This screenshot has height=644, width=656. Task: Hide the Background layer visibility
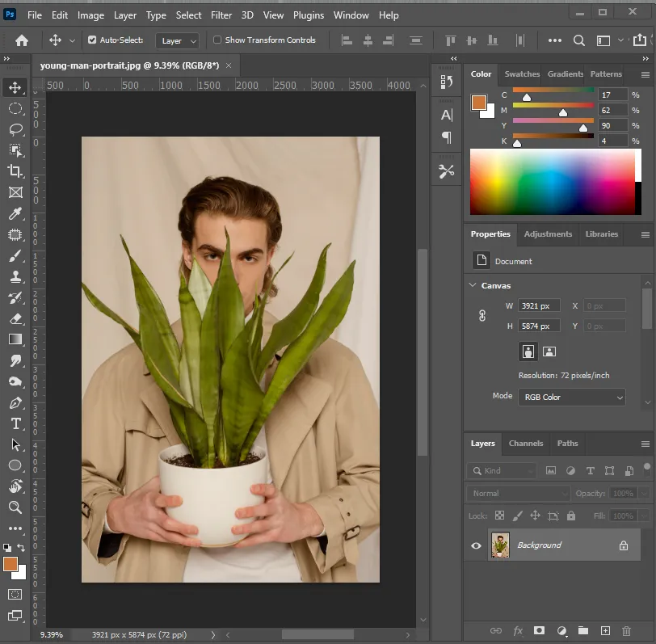[x=476, y=545]
